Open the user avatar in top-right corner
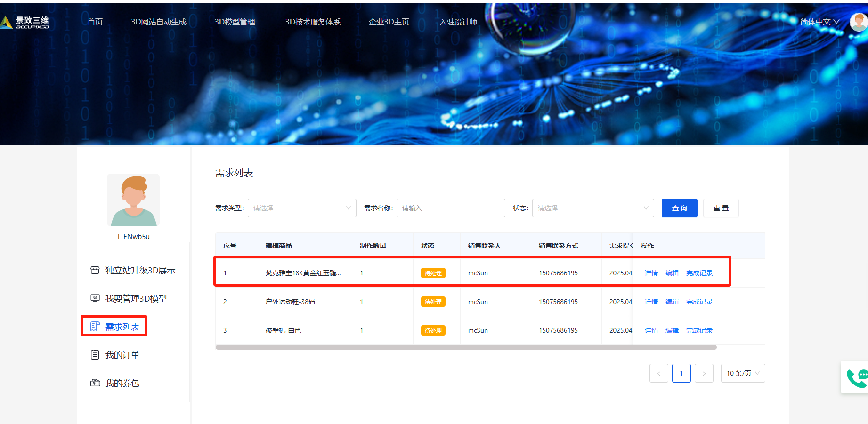Viewport: 868px width, 424px height. [x=859, y=22]
